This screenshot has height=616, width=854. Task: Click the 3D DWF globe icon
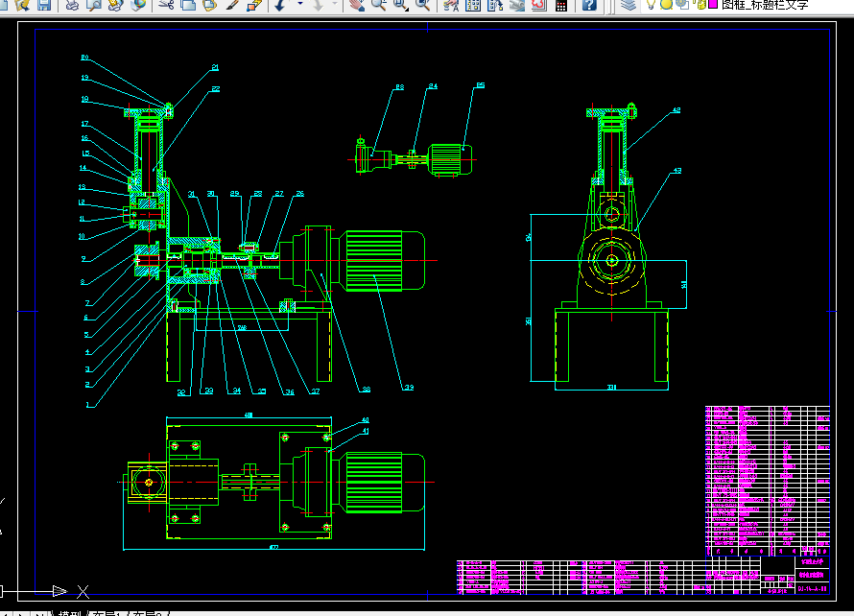(138, 5)
